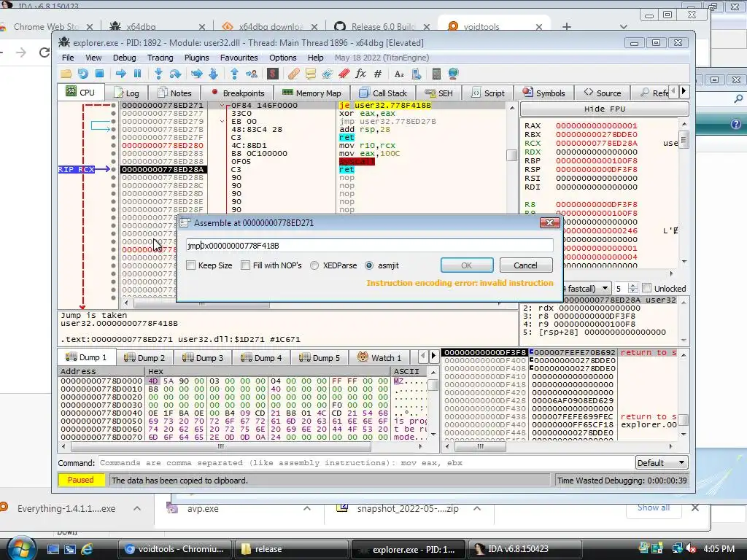Close the Assemble dialog with red X

click(x=549, y=223)
